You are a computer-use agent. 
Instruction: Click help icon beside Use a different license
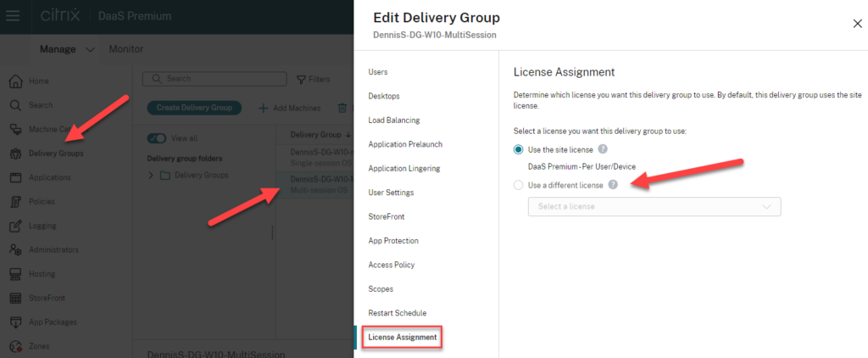(x=613, y=185)
